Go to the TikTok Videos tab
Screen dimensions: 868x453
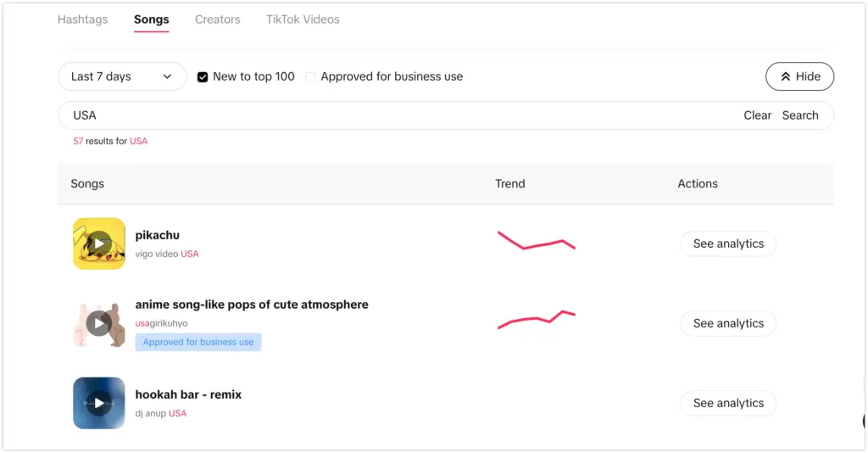[303, 20]
